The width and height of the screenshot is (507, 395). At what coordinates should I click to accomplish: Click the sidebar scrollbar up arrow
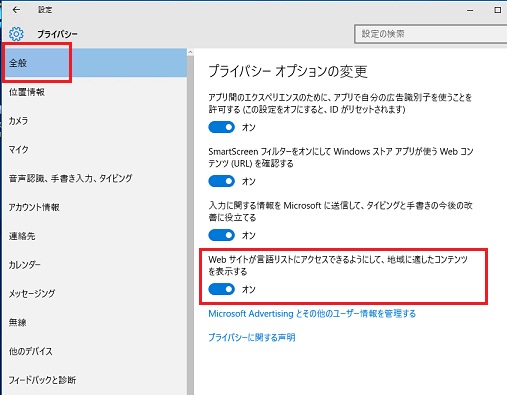190,52
